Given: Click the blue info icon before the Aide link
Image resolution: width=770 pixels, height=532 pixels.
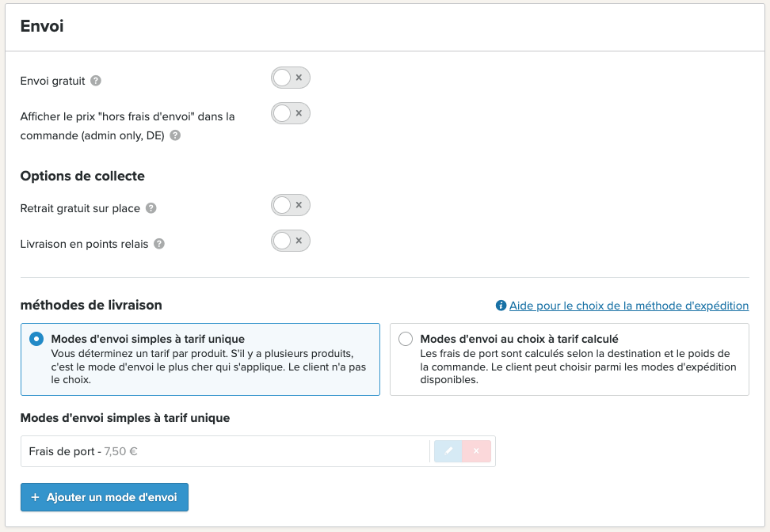Looking at the screenshot, I should (501, 306).
